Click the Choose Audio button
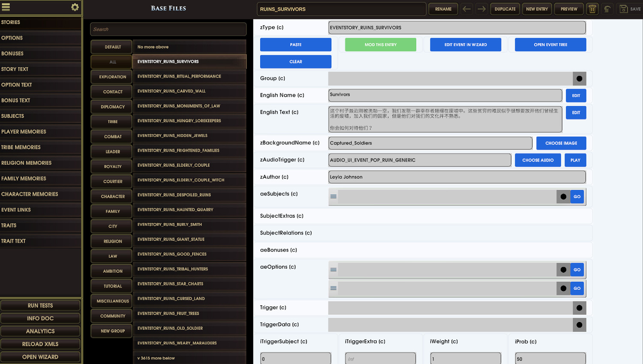The width and height of the screenshot is (643, 364). [x=538, y=160]
